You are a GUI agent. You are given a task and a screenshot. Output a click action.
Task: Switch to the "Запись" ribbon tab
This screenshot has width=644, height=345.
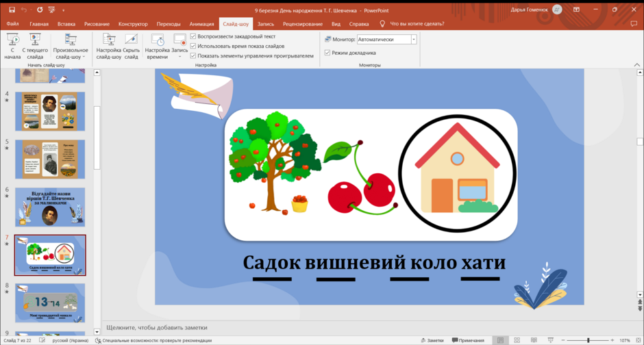click(266, 24)
